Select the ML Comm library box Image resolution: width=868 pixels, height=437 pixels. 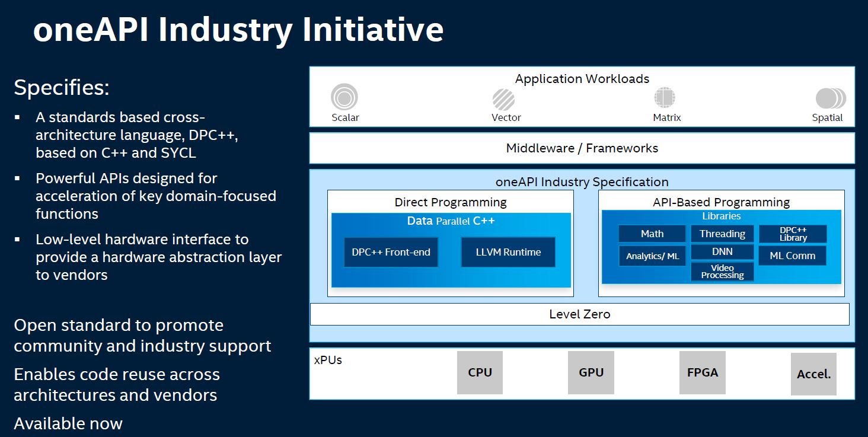coord(792,256)
